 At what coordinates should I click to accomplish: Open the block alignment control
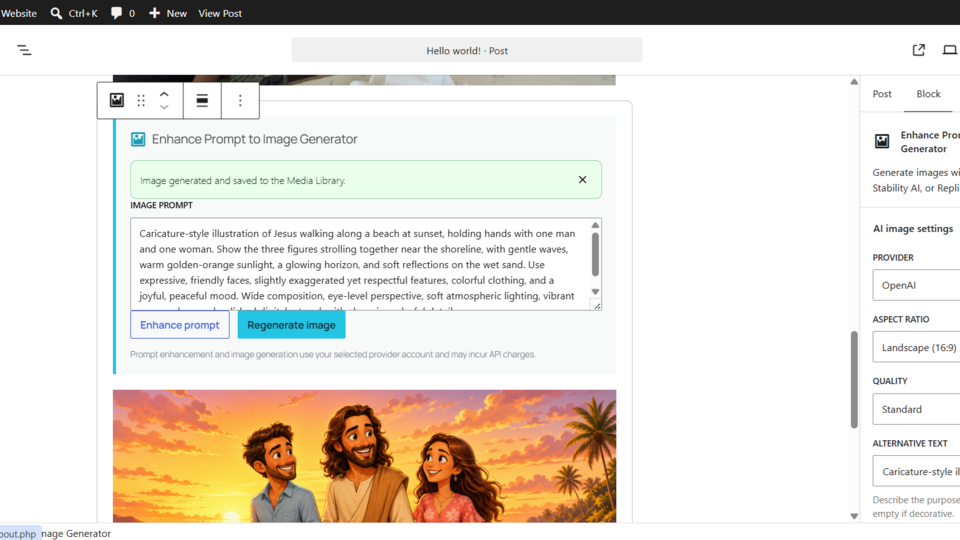(202, 100)
